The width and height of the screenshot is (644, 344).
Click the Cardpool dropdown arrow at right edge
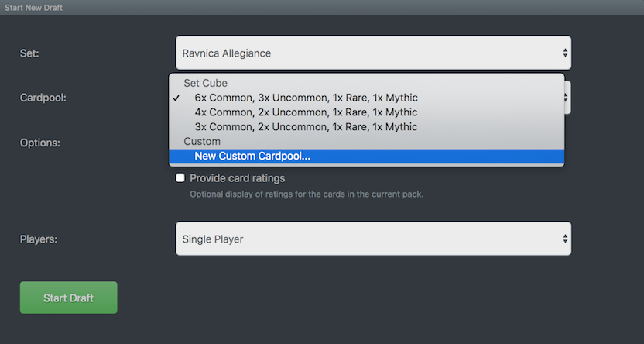[567, 98]
